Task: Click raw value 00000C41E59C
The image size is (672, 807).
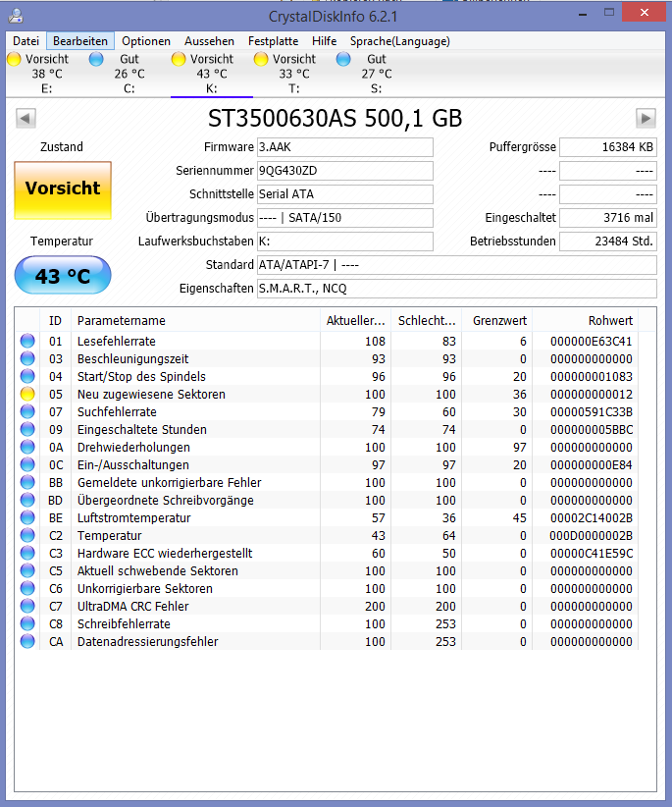Action: click(592, 554)
